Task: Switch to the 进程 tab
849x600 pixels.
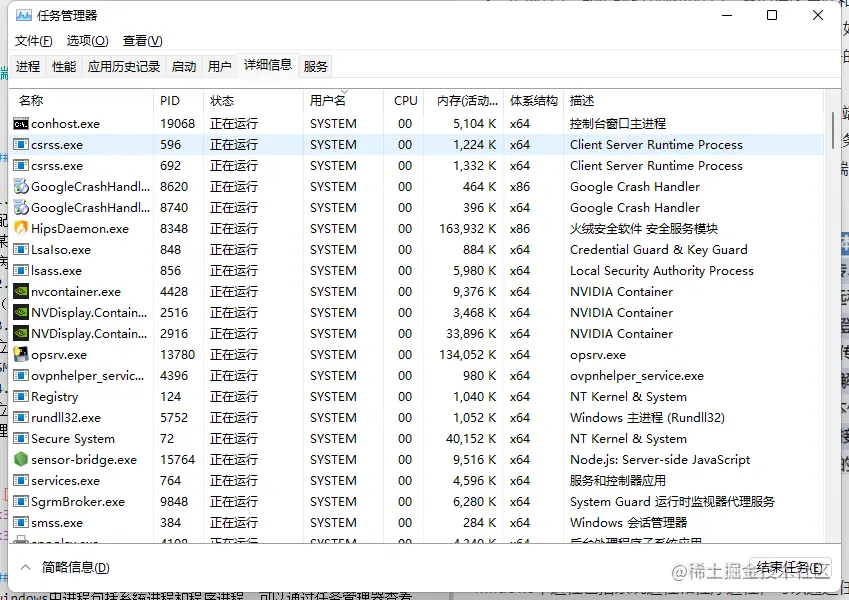Action: tap(28, 67)
